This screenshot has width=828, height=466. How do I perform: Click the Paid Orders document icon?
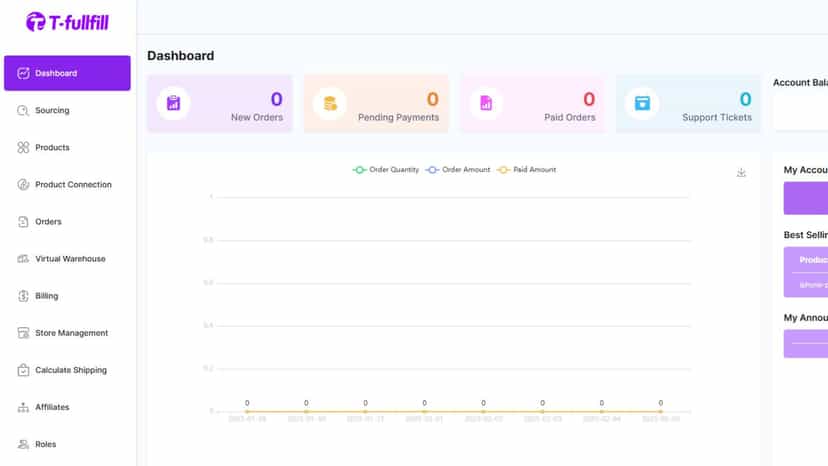pos(486,103)
